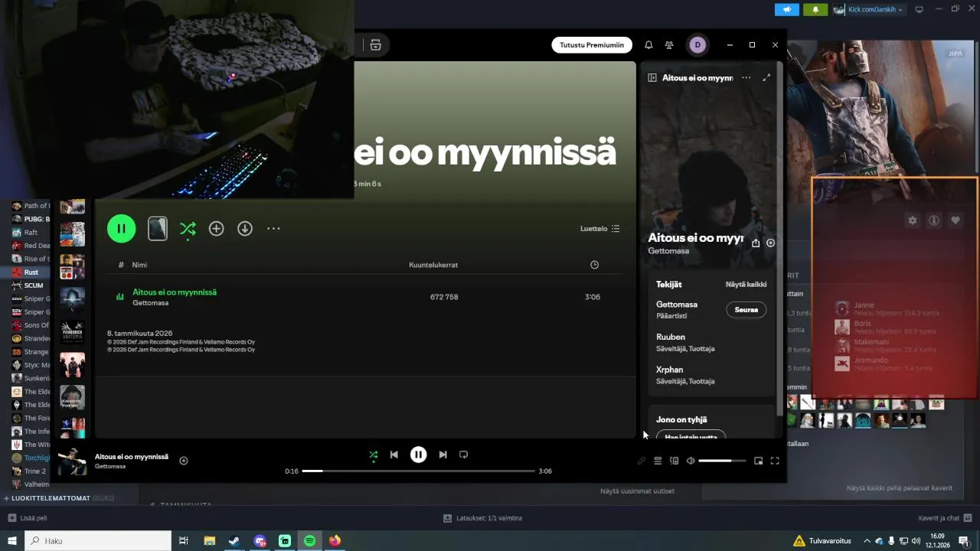
Task: Open Firefox from the taskbar
Action: point(335,541)
